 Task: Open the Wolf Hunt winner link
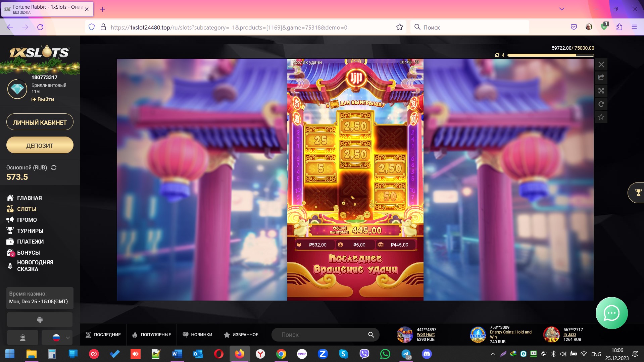coord(426,334)
